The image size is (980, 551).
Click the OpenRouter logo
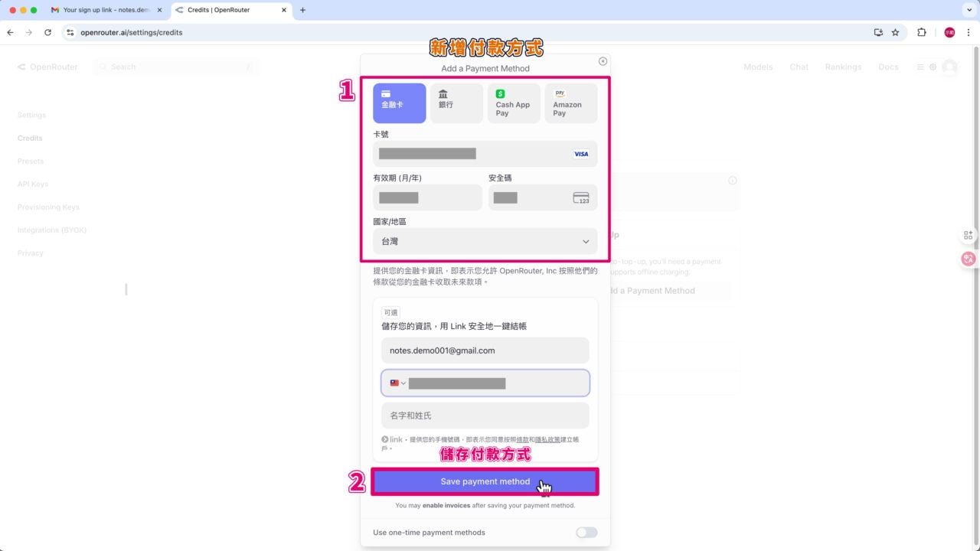[47, 67]
